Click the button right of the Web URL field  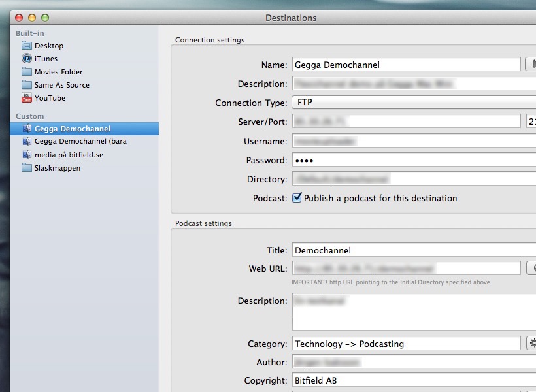(531, 268)
